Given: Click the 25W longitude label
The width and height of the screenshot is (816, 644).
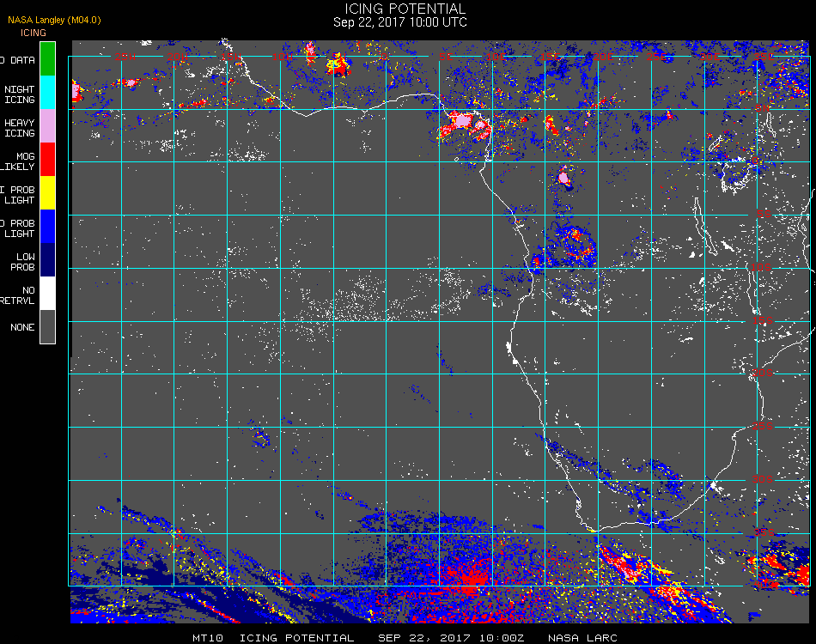Looking at the screenshot, I should tap(125, 56).
